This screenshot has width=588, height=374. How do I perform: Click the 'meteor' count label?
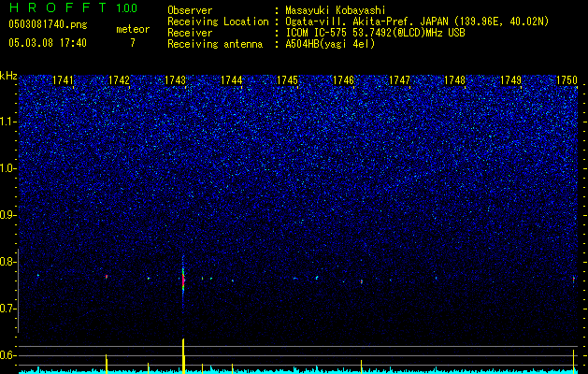click(133, 30)
